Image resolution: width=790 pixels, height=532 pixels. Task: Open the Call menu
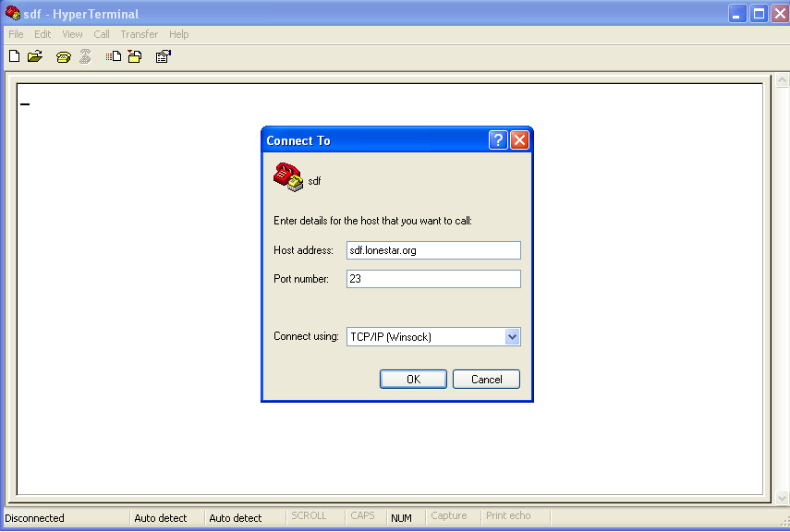pos(102,34)
